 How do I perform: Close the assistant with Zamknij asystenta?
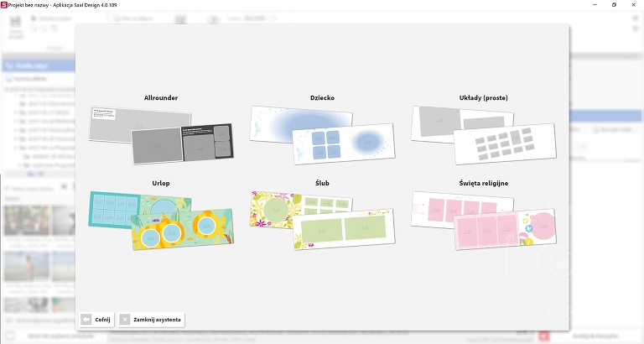tap(151, 320)
